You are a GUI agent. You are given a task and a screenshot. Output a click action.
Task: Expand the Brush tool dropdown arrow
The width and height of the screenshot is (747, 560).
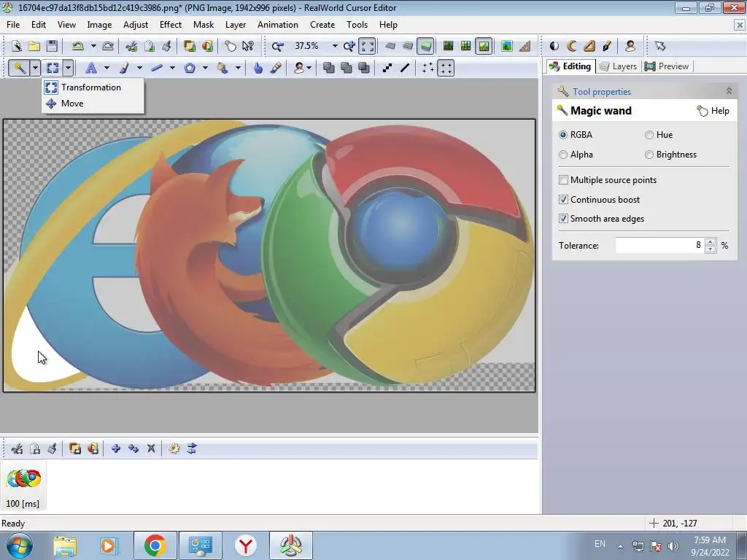click(139, 68)
